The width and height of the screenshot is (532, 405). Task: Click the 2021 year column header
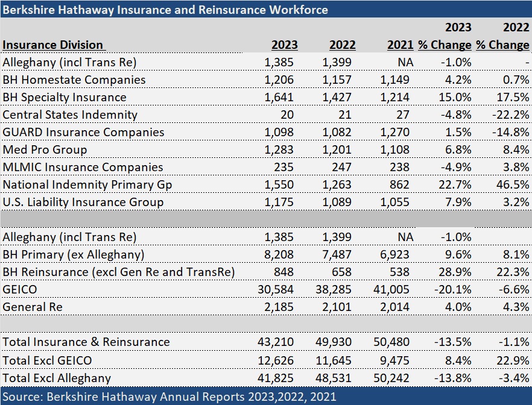click(401, 45)
